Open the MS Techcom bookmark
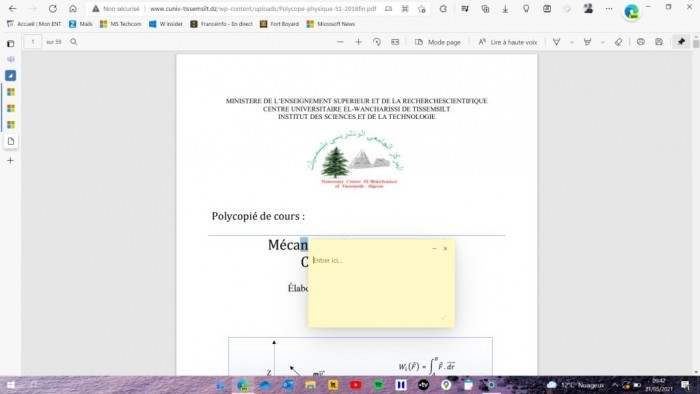700x394 pixels. click(x=121, y=24)
